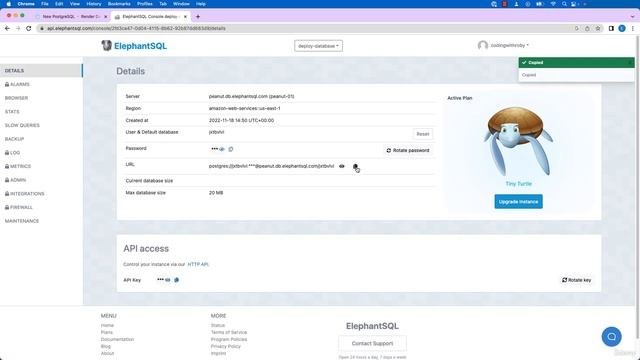Open a new browser tab
640x360 pixels.
pyautogui.click(x=198, y=17)
